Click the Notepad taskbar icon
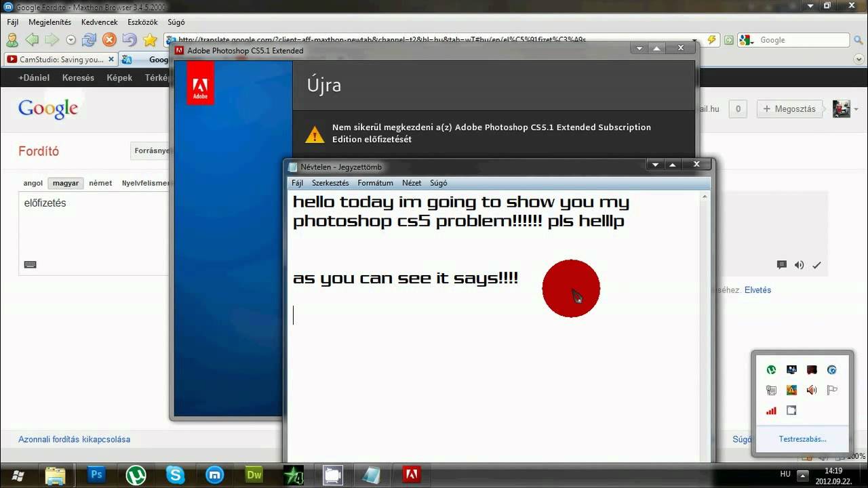Screen dimensions: 868x488 tap(372, 474)
